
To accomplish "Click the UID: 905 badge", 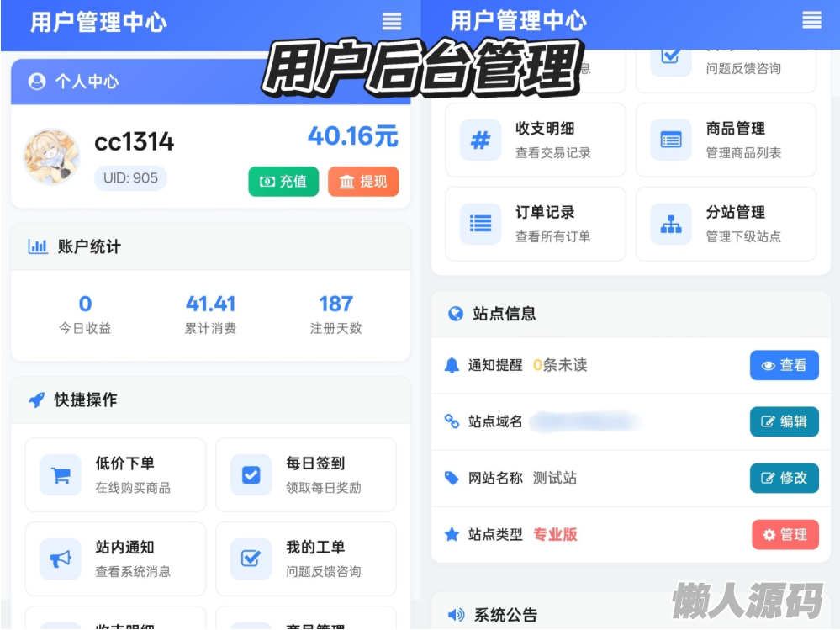I will (130, 177).
